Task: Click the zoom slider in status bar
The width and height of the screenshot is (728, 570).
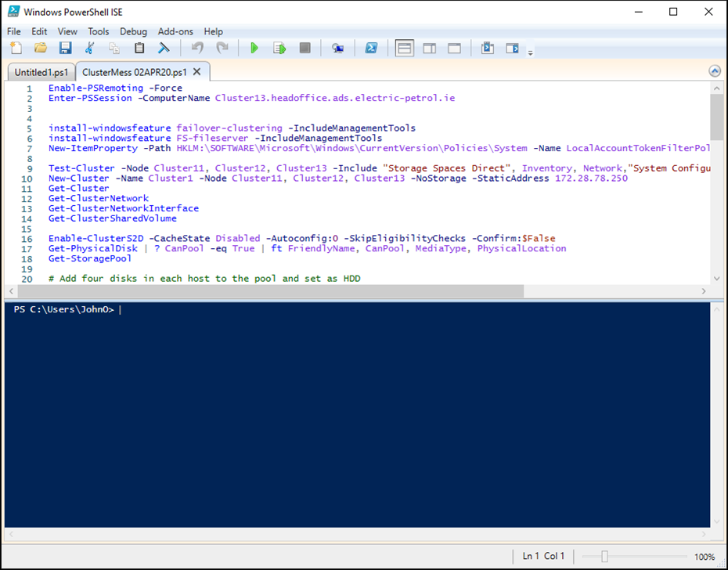Action: 604,556
